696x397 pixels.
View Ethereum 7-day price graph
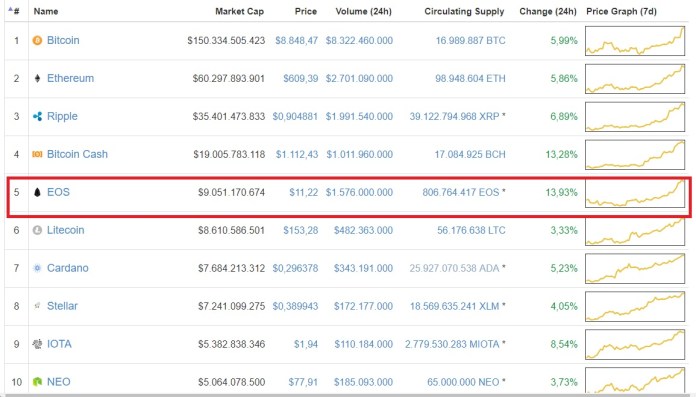635,79
